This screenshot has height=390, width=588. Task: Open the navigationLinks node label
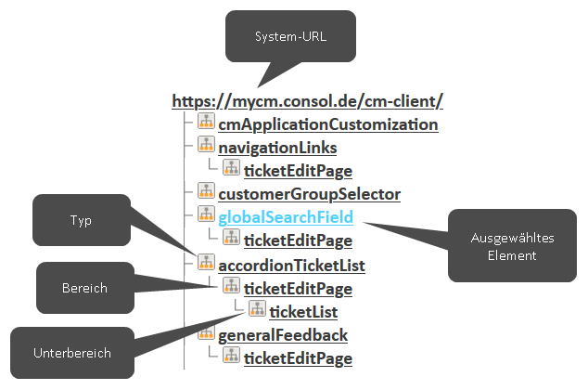[x=276, y=147]
